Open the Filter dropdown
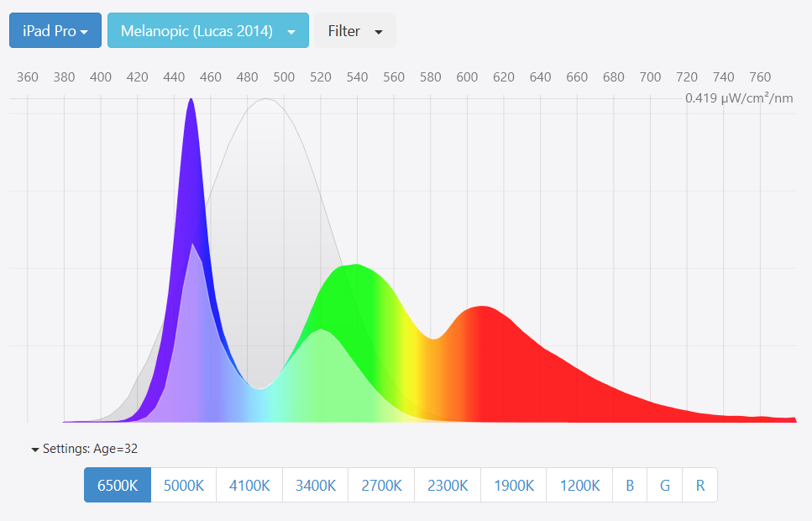 (354, 30)
